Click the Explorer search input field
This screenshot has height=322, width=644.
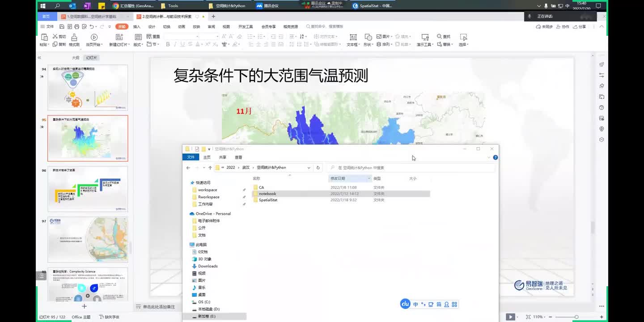point(411,168)
